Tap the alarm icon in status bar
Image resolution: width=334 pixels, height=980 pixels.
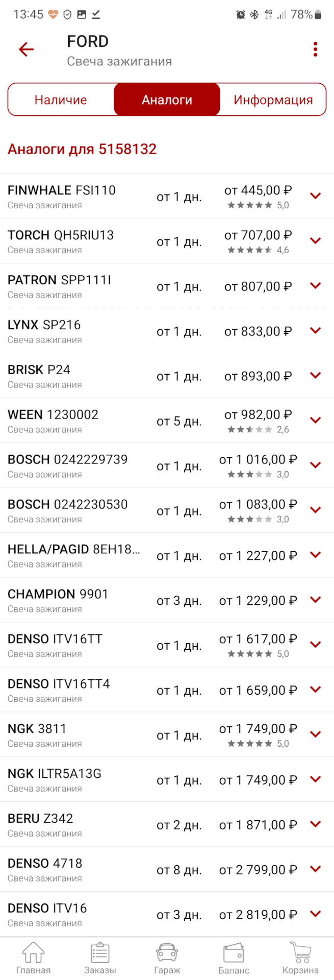[241, 15]
